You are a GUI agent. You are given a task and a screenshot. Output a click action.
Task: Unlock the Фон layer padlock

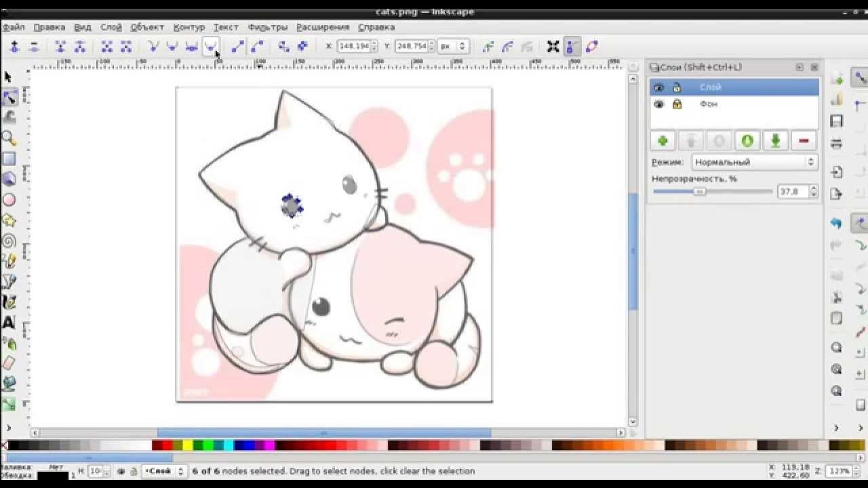[677, 104]
